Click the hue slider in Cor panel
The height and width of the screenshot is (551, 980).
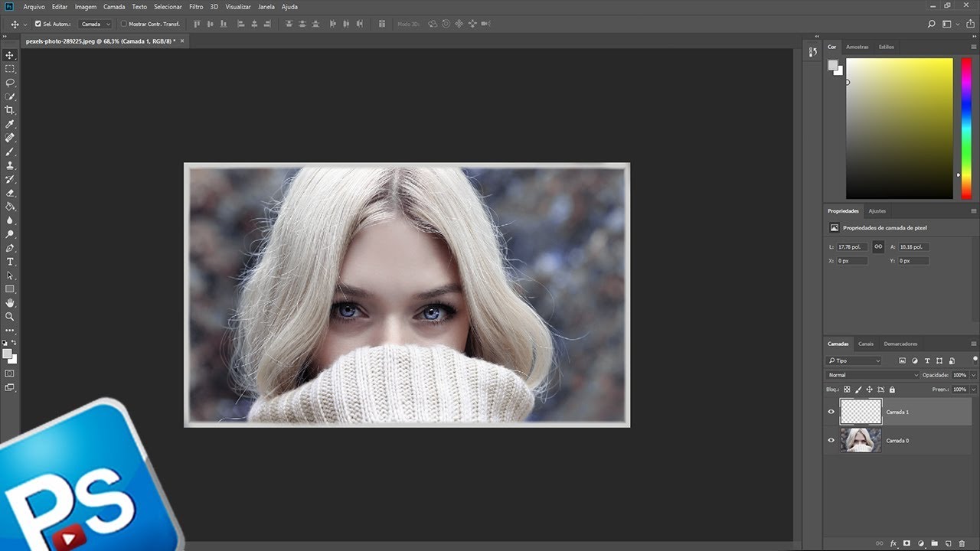point(966,129)
